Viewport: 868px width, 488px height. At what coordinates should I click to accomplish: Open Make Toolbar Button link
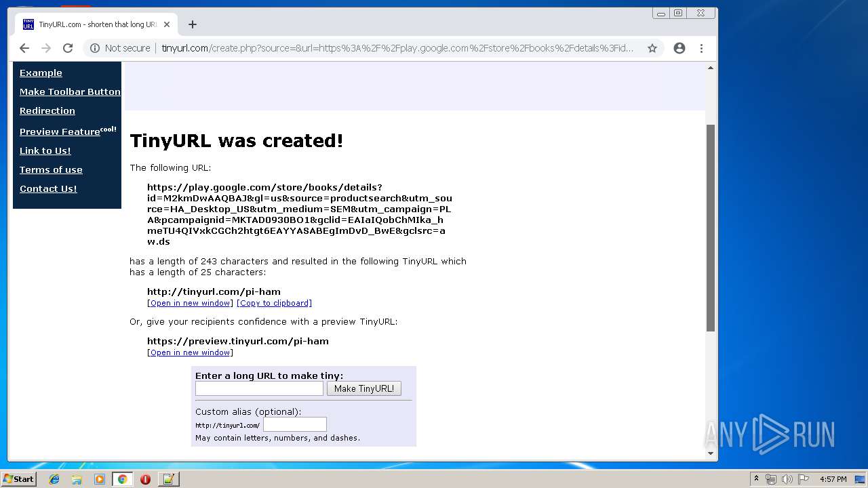(70, 91)
